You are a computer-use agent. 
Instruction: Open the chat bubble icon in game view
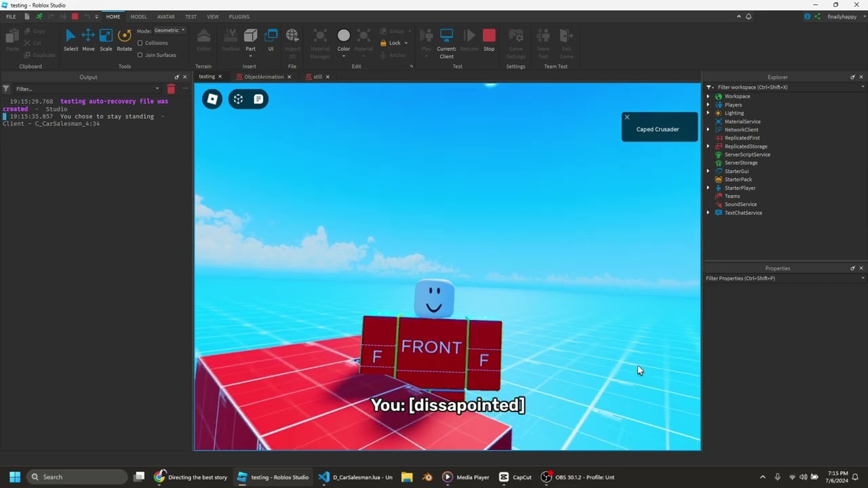258,100
